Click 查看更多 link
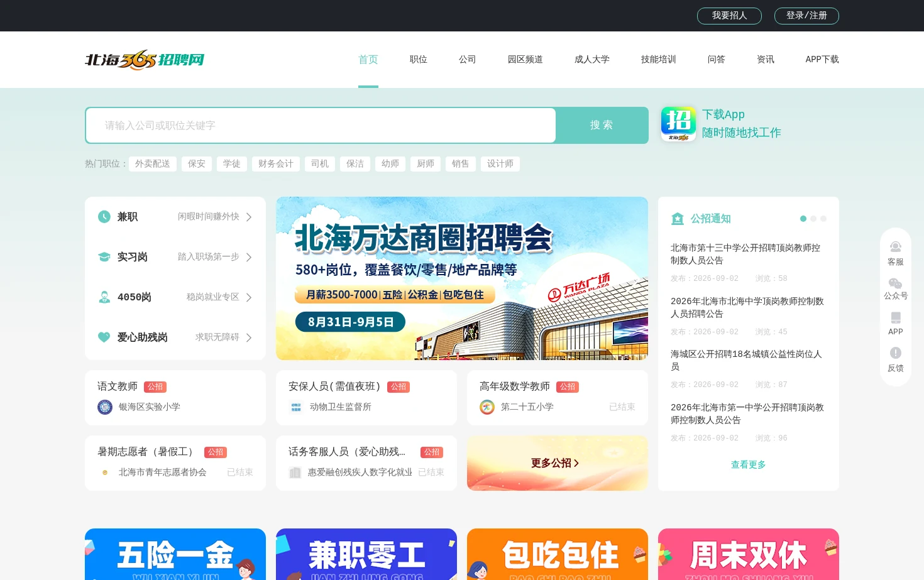 click(748, 465)
